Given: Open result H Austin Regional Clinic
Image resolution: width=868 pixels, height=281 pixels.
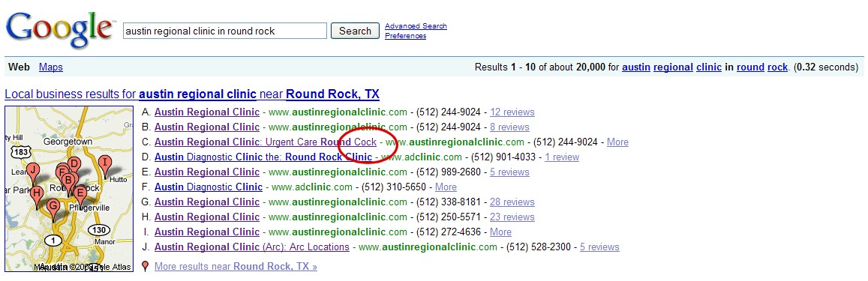Looking at the screenshot, I should coord(207,217).
